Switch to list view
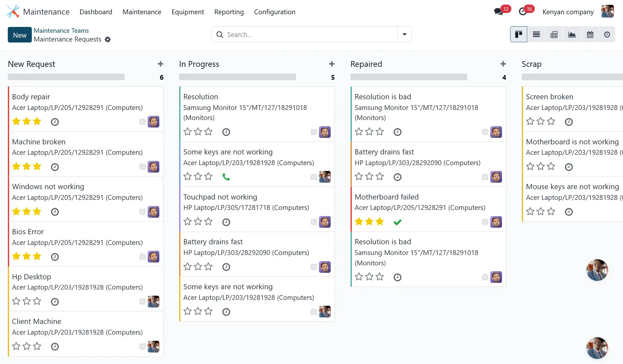Screen dimensions: 623x364 click(x=536, y=34)
